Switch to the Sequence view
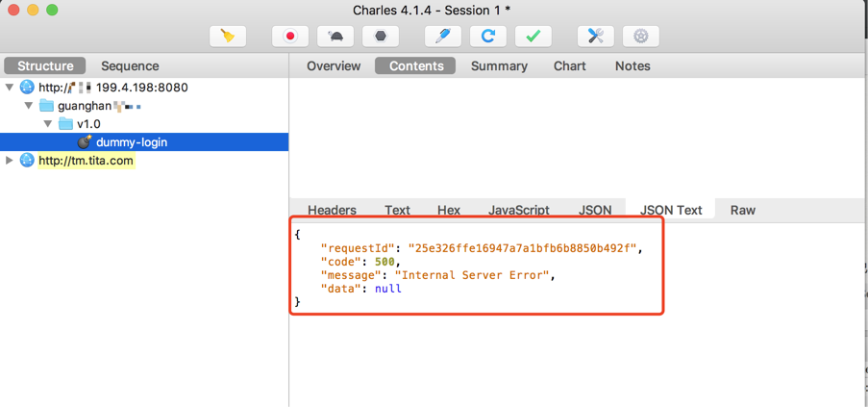Viewport: 868px width, 407px height. (130, 66)
